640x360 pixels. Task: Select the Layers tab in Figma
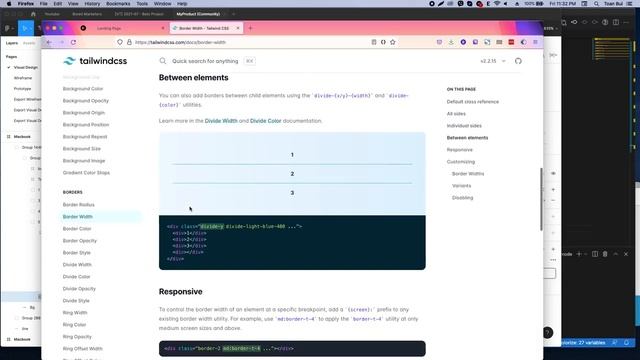(12, 43)
